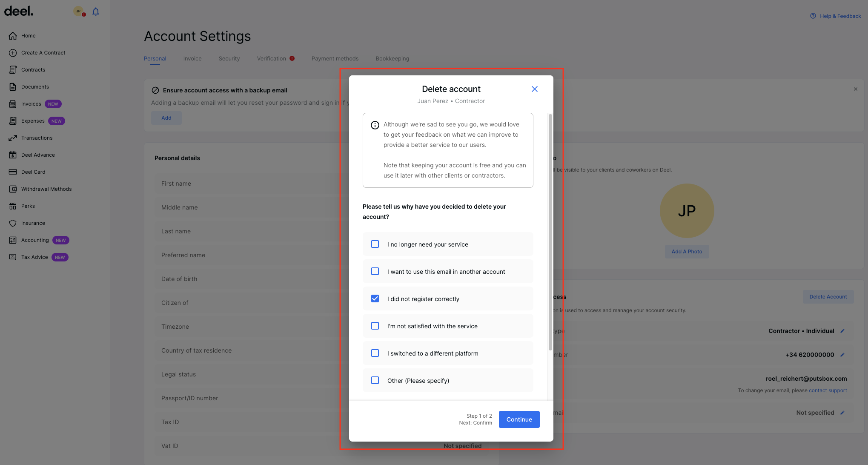
Task: Check 'I no longer need your service'
Action: click(x=375, y=244)
